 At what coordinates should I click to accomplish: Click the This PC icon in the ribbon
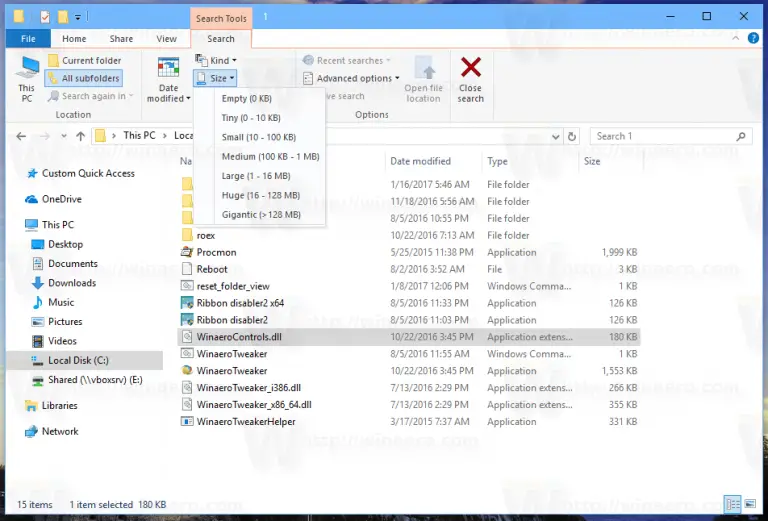(x=27, y=68)
